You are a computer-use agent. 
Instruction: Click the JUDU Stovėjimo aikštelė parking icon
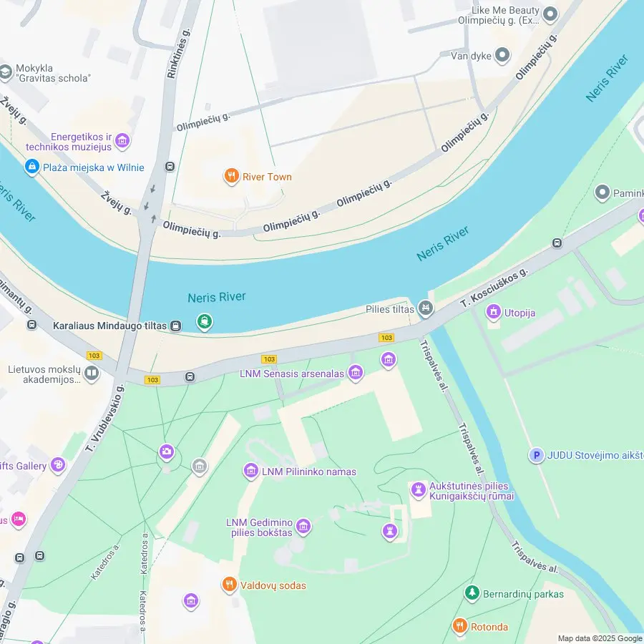pyautogui.click(x=536, y=455)
